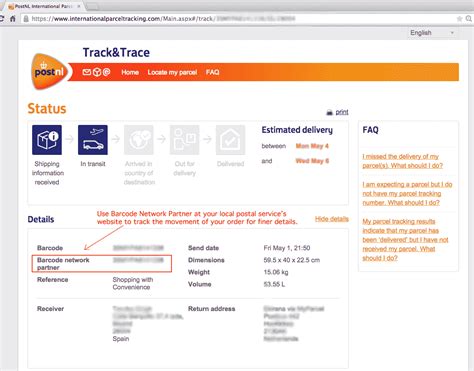Click the In transit van icon
474x371 pixels.
click(93, 140)
